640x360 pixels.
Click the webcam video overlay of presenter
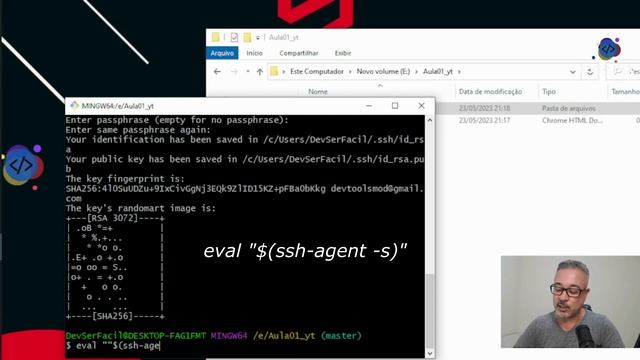(570, 302)
